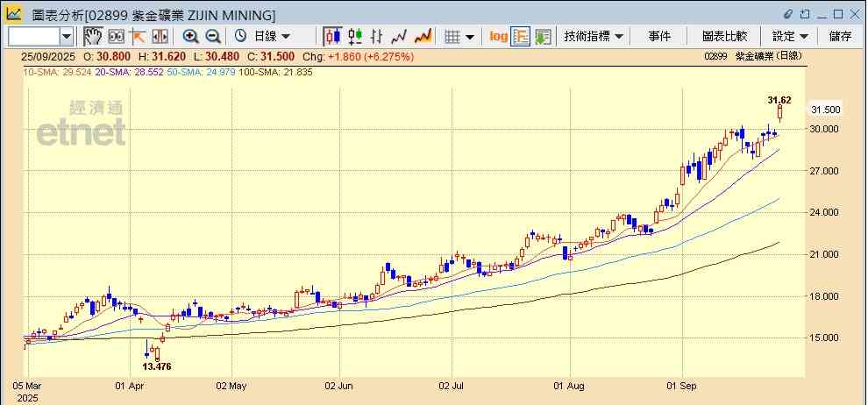Click the L: 30.480 low value
This screenshot has width=868, height=405.
(x=217, y=56)
